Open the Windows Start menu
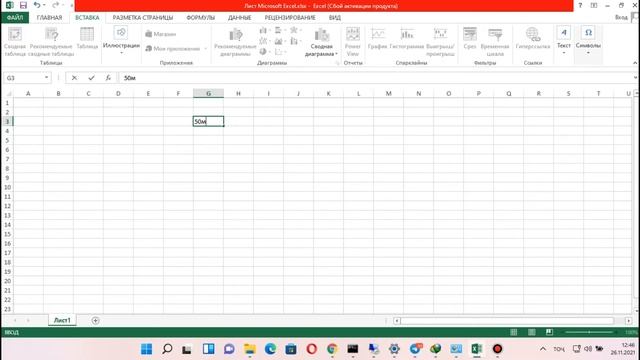The height and width of the screenshot is (360, 640). (x=147, y=349)
